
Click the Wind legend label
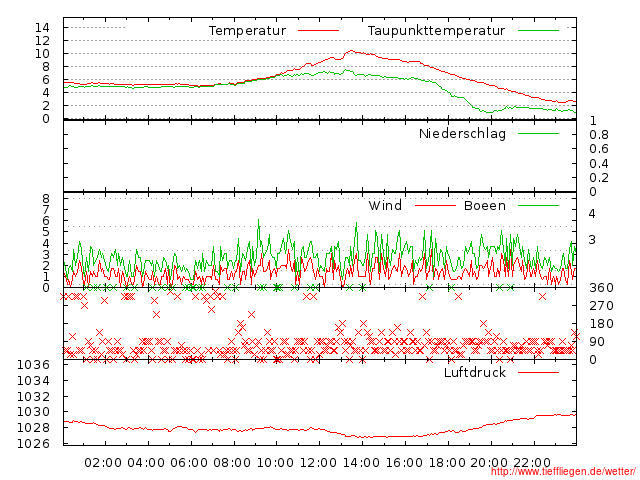[x=385, y=205]
